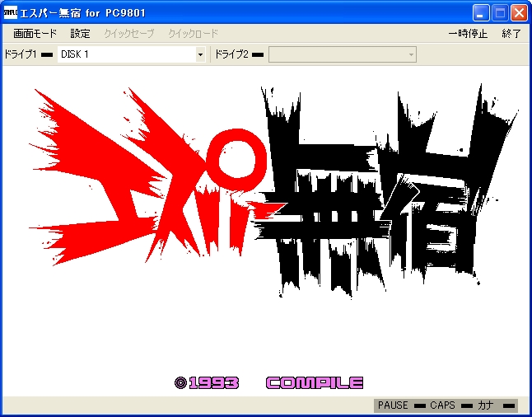
Task: Click the CAPS indicator in the status bar
Action: click(x=442, y=405)
